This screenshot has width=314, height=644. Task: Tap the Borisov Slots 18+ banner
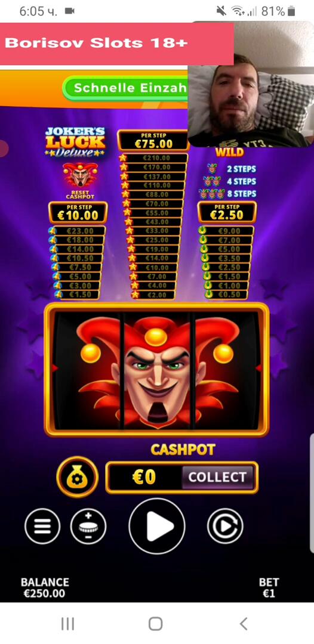tap(117, 44)
